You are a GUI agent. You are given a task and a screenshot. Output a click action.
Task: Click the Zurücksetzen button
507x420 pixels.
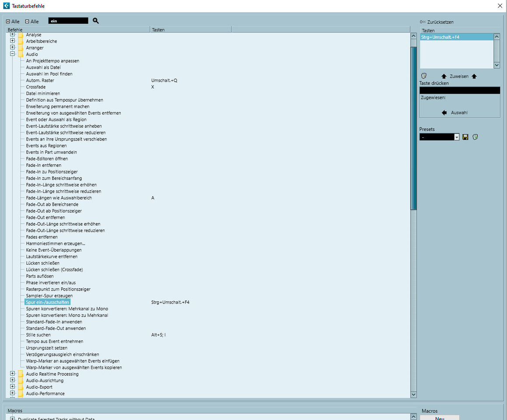437,22
